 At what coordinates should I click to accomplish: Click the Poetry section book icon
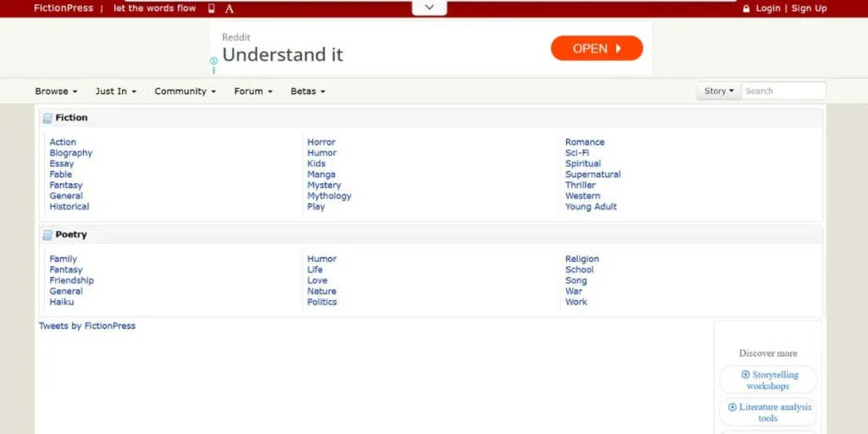pos(47,235)
